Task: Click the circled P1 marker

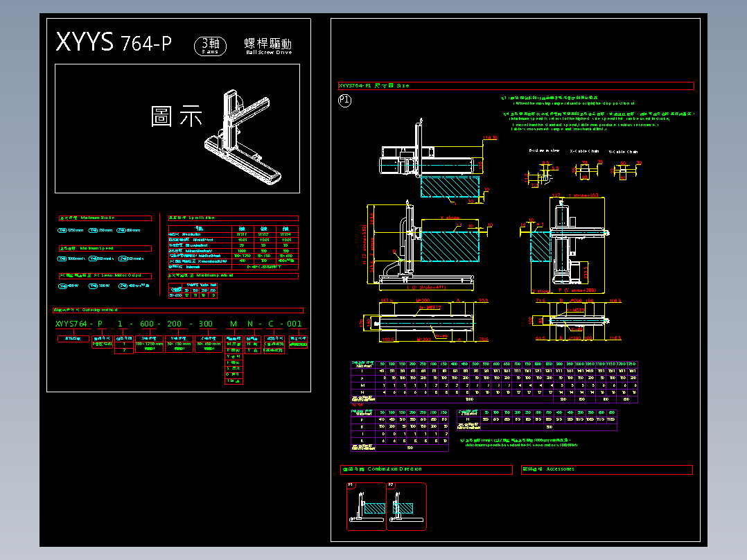Action: pos(344,100)
